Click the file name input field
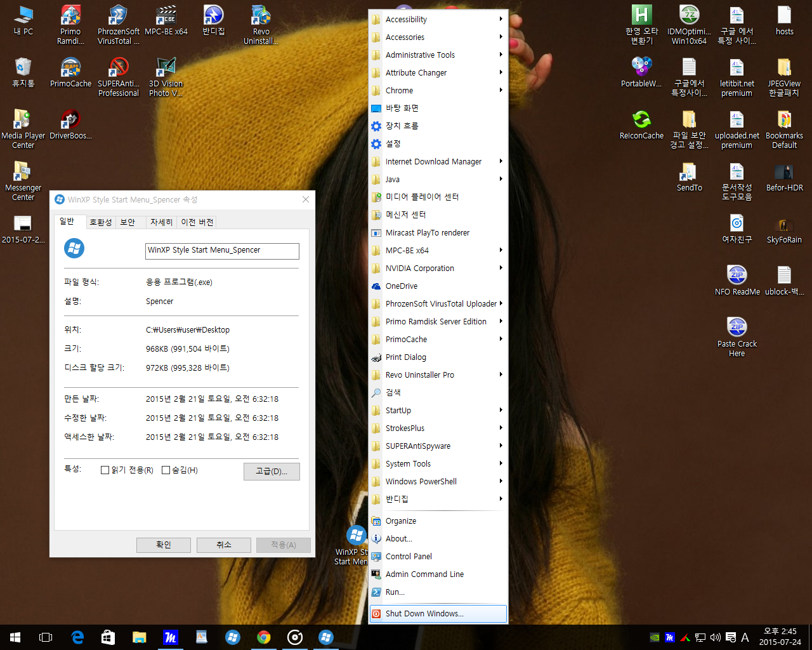This screenshot has width=812, height=650. point(222,251)
